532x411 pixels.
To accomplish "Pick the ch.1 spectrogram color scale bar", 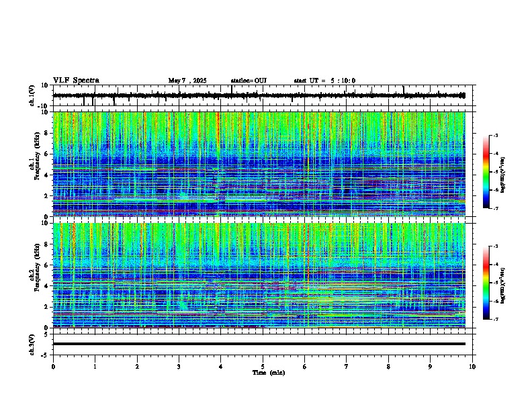I will click(x=486, y=172).
